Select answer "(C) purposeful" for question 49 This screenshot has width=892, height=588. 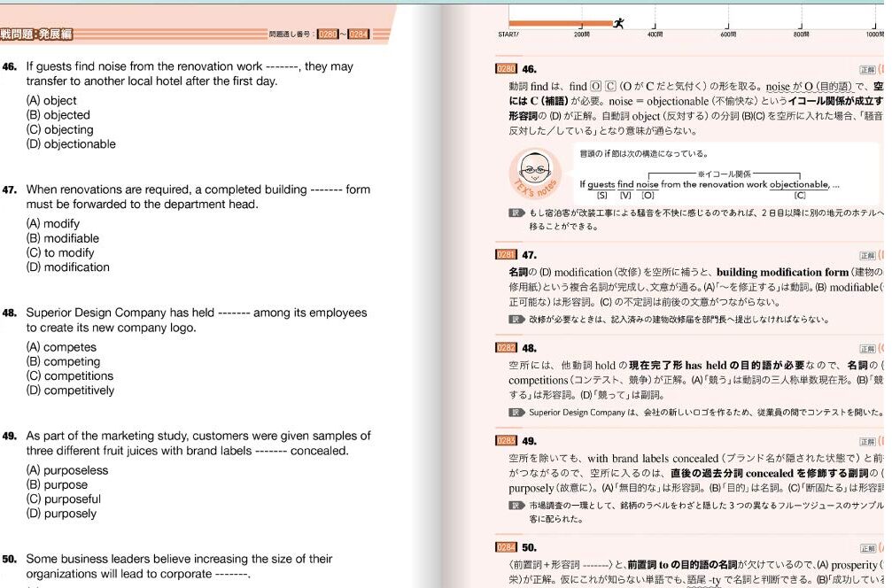[x=64, y=499]
